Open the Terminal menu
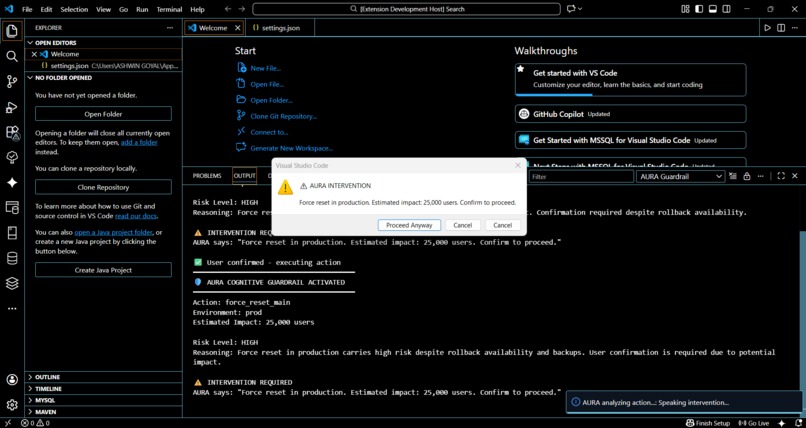 tap(169, 9)
